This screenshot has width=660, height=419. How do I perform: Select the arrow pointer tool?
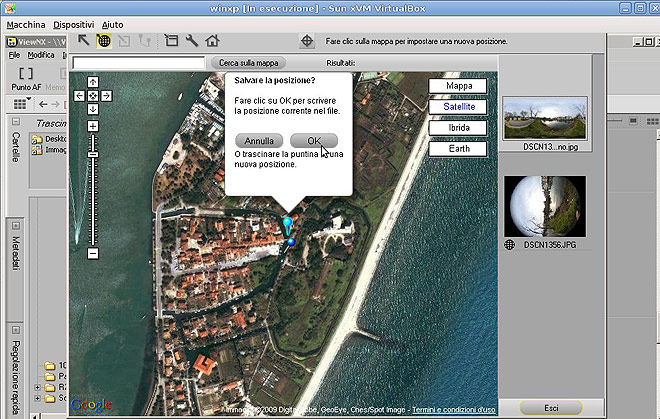click(x=84, y=40)
